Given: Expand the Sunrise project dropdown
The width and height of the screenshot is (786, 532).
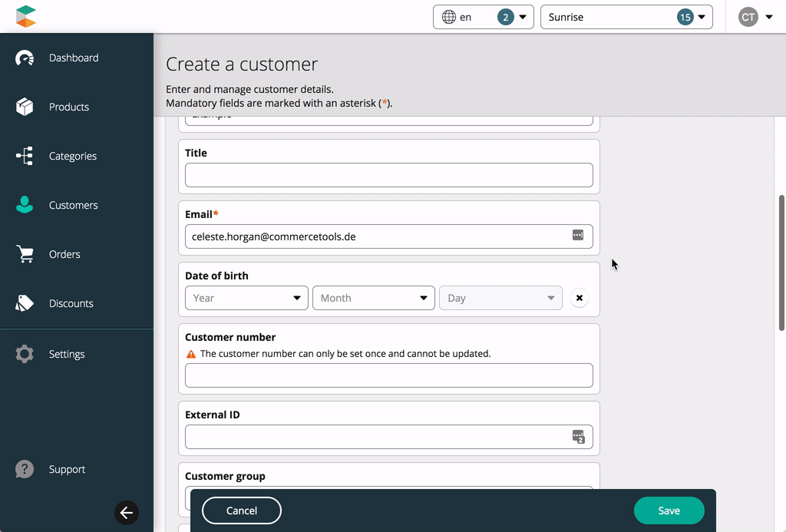Looking at the screenshot, I should (626, 17).
